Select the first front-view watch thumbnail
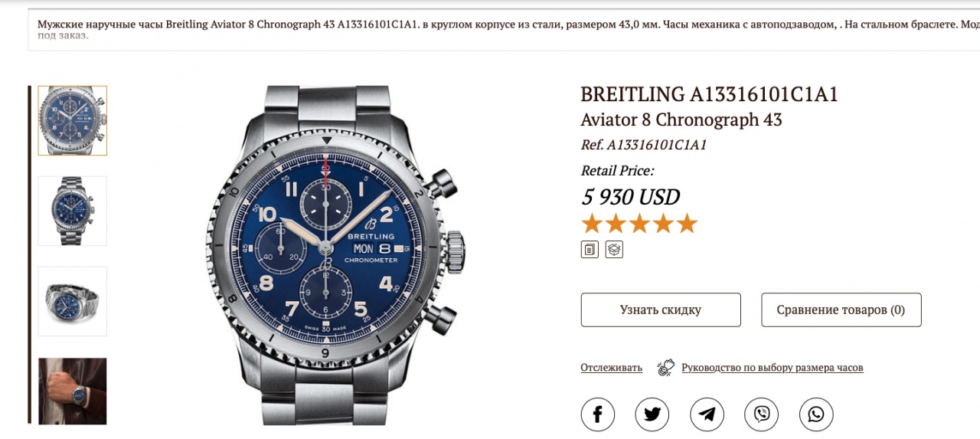 (x=73, y=121)
